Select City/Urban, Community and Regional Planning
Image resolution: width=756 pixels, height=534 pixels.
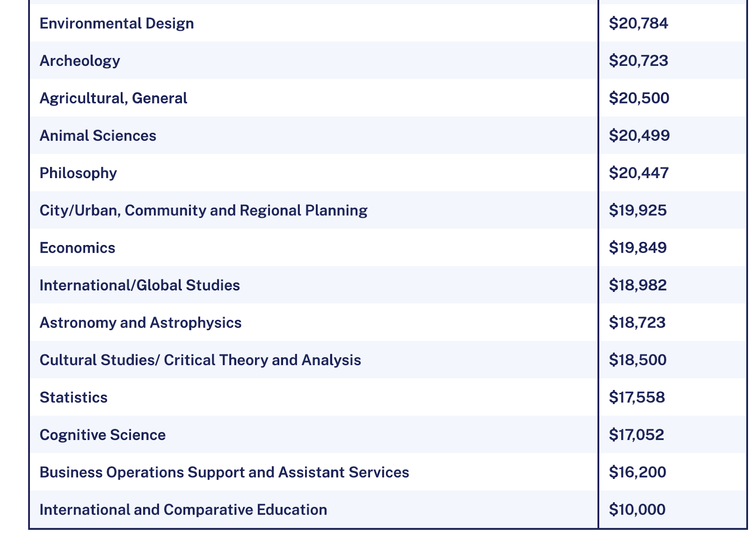pos(204,210)
